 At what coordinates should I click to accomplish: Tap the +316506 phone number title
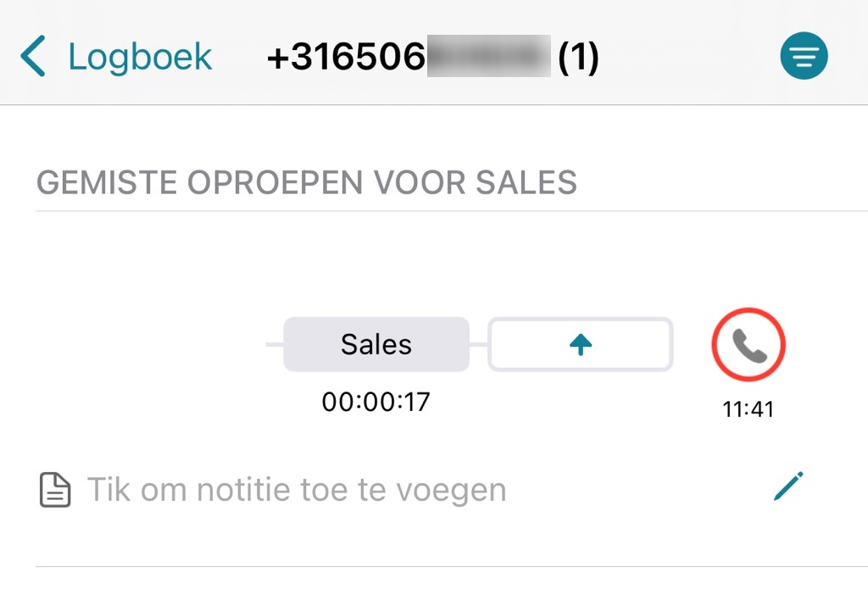coord(346,58)
